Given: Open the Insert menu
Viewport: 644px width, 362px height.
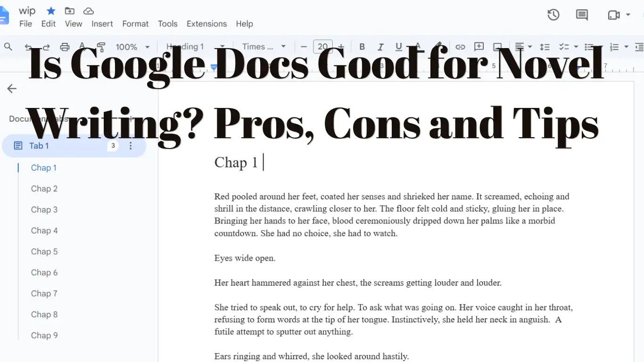Looking at the screenshot, I should 102,24.
